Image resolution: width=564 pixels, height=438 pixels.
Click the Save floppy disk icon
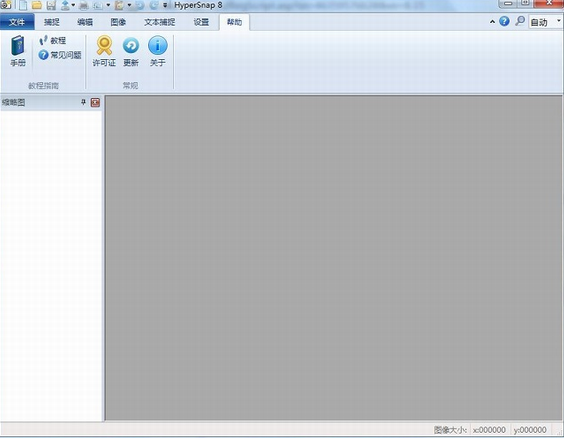tap(51, 5)
